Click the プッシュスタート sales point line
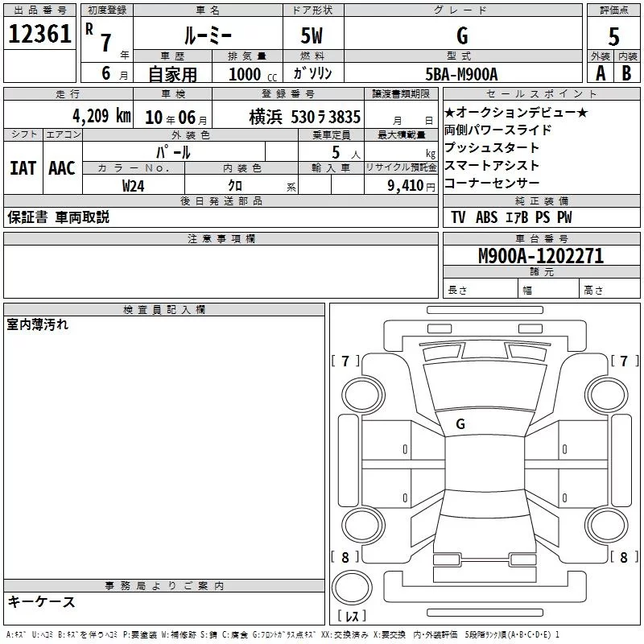Screen dimensions: 644x644 (492, 147)
